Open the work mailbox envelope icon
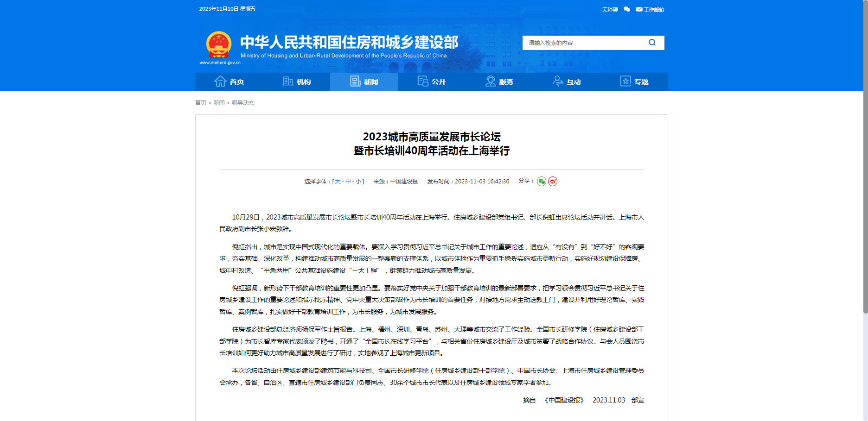Viewport: 868px width, 421px height. click(x=639, y=9)
